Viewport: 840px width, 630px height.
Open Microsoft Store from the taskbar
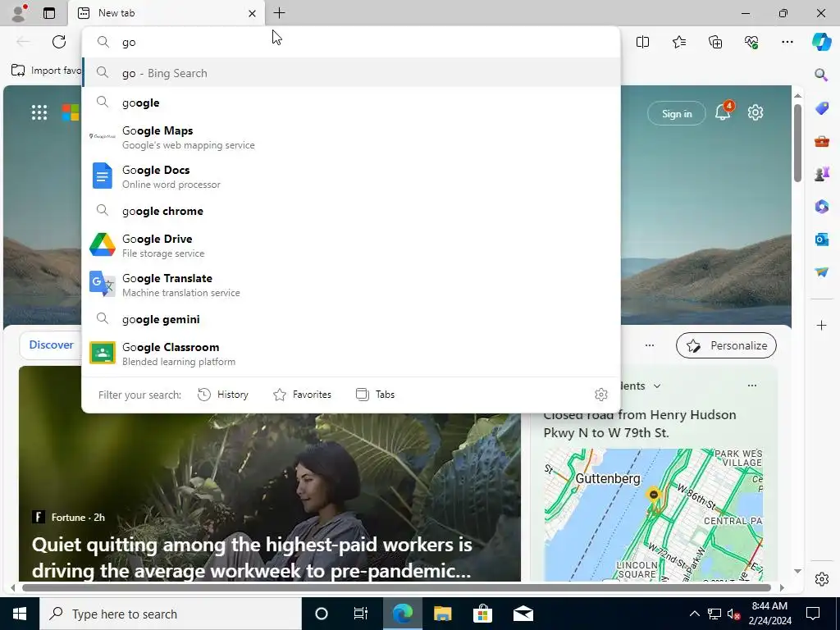click(482, 614)
